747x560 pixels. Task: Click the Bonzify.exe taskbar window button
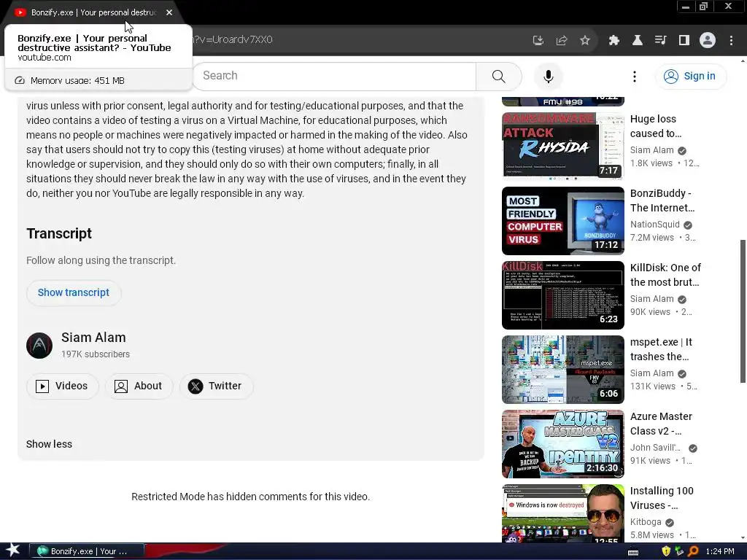tap(86, 551)
